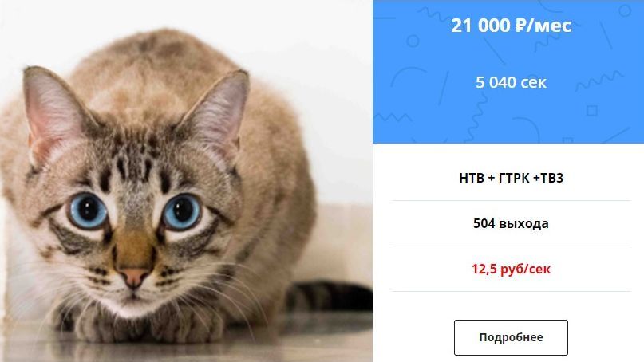
Task: Click the 5 040 сек duration text
Action: (511, 82)
